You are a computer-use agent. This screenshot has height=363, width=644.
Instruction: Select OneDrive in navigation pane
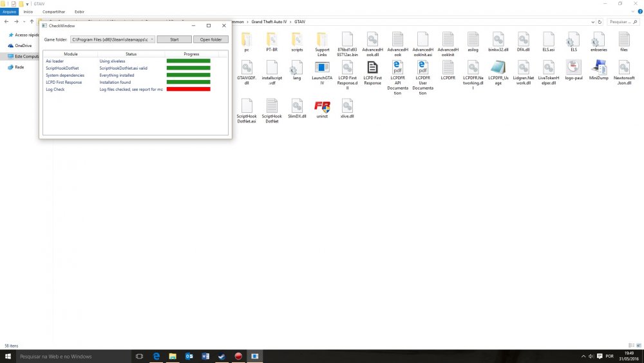click(x=20, y=46)
